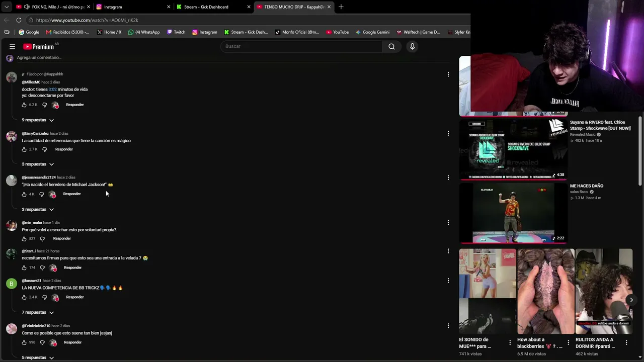Viewport: 644px width, 362px height.
Task: Open ME HACES DAÑO video thumbnail
Action: point(513,213)
